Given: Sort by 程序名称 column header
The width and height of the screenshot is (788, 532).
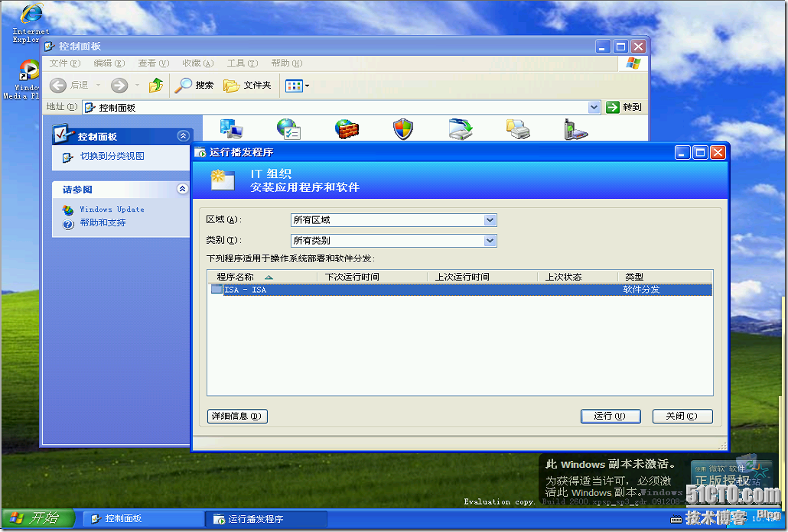Looking at the screenshot, I should pos(262,277).
